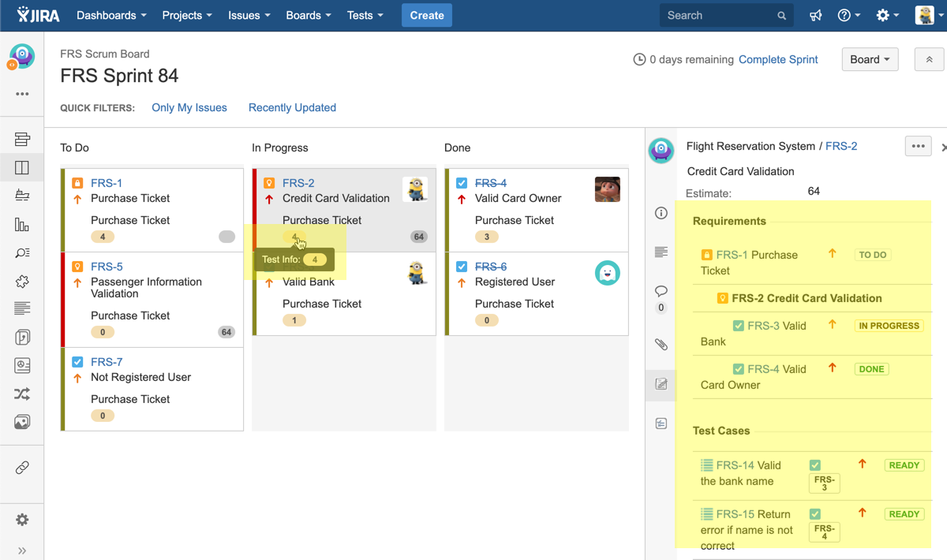Click the attachment paperclip icon
Screen dimensions: 947x560
point(661,344)
